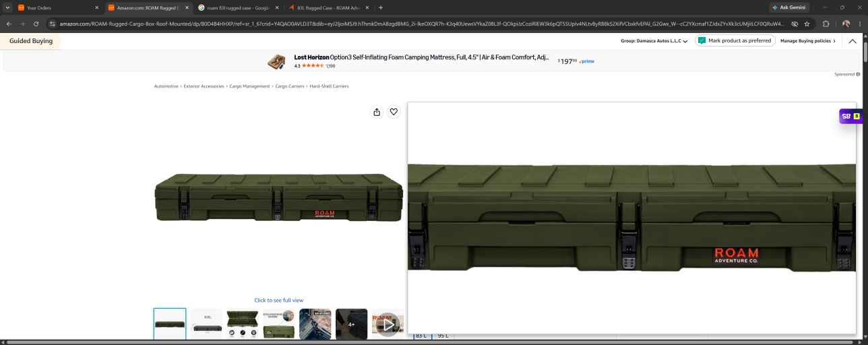Screen dimensions: 868x345
Task: Bookmark this page with the star icon
Action: pyautogui.click(x=807, y=24)
